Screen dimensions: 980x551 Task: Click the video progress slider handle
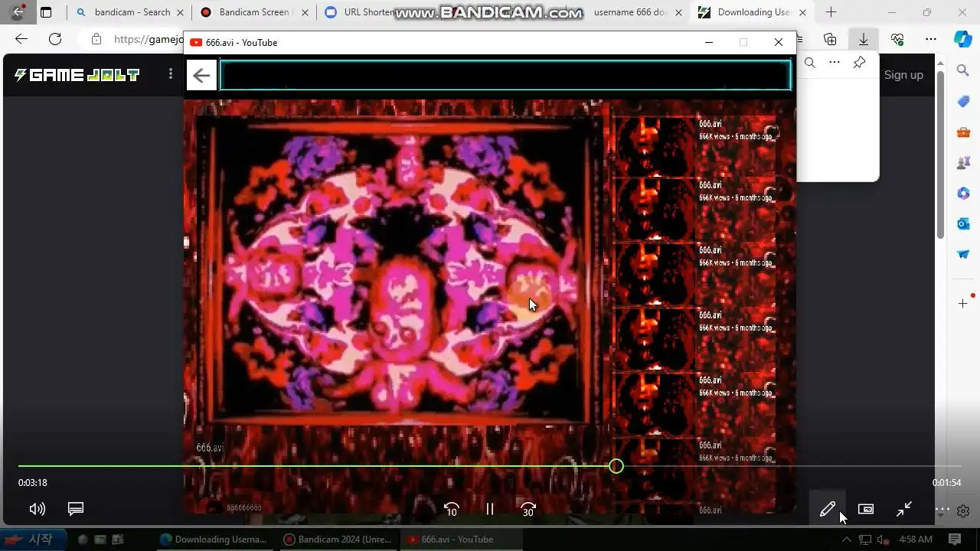click(x=616, y=466)
